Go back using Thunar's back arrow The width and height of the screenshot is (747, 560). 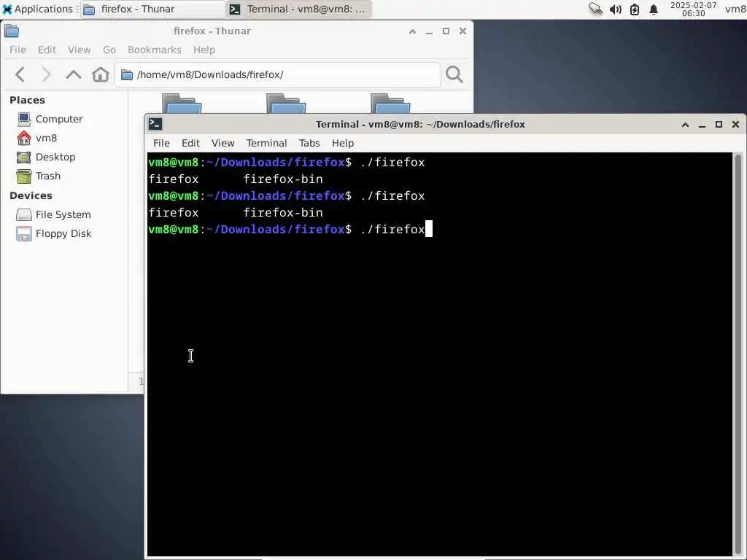pyautogui.click(x=20, y=74)
